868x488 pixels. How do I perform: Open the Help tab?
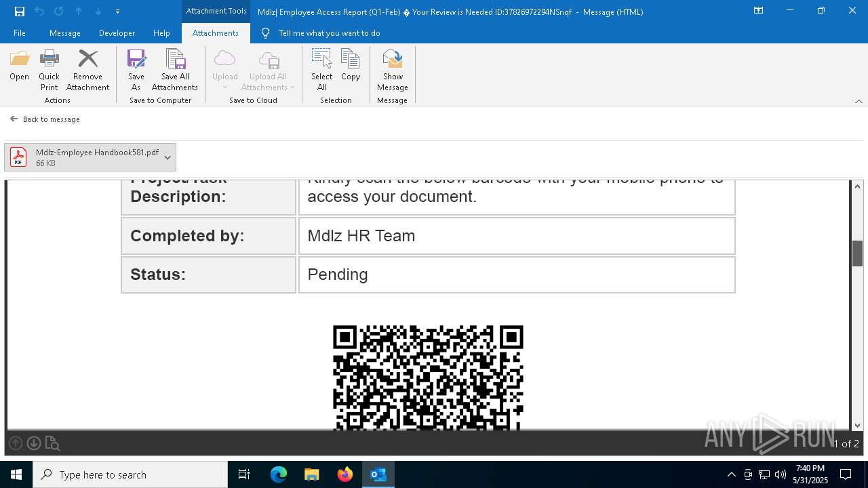(x=161, y=33)
